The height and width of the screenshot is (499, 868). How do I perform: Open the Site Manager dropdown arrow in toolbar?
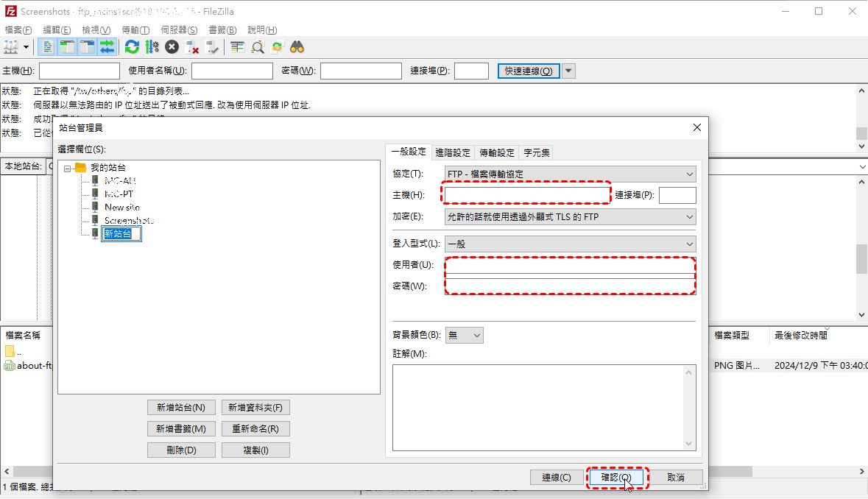(x=26, y=47)
